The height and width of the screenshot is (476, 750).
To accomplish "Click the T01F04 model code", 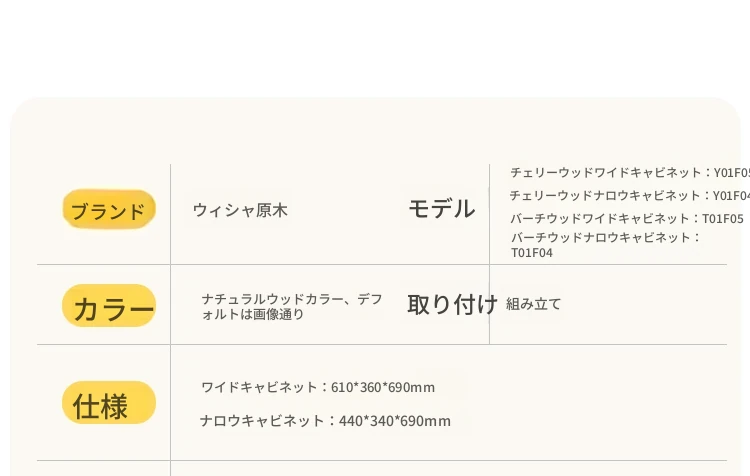I will coord(532,253).
